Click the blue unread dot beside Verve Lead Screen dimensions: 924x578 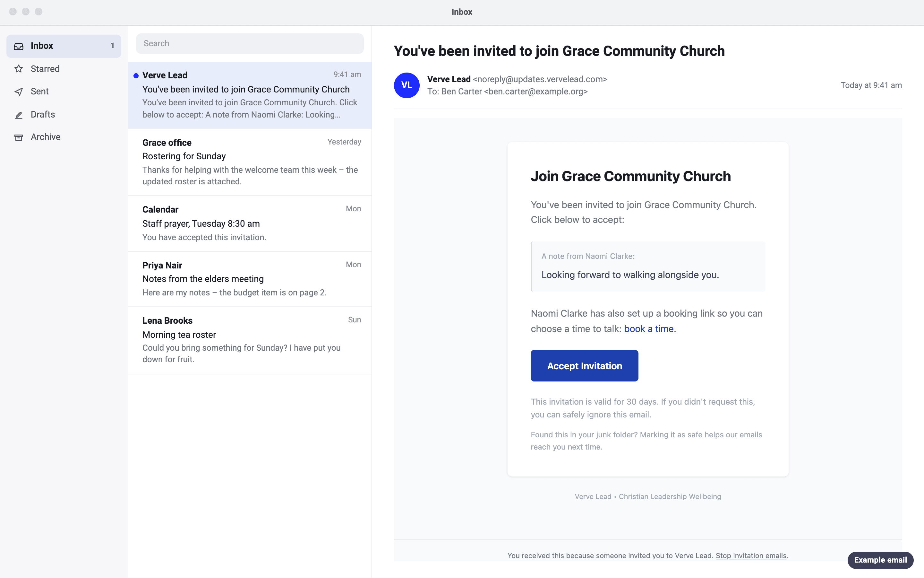pos(135,76)
